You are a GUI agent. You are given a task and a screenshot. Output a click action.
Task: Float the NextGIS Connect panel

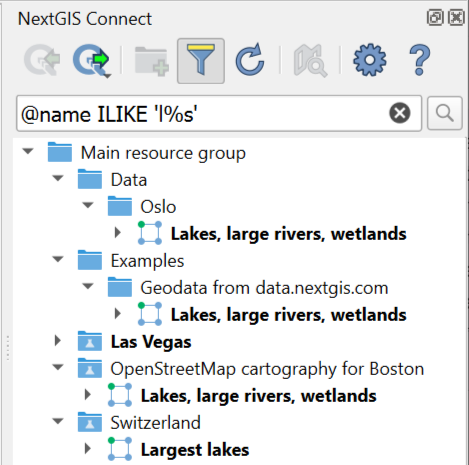coord(435,17)
